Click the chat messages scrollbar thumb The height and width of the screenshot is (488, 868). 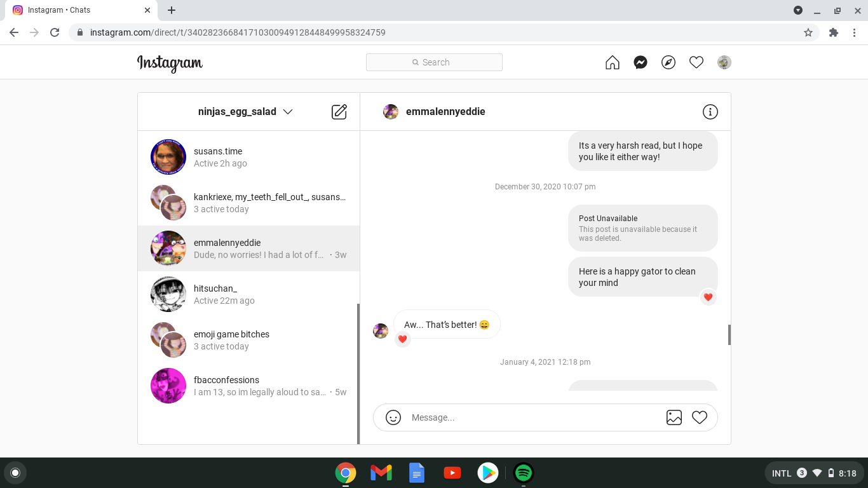729,335
